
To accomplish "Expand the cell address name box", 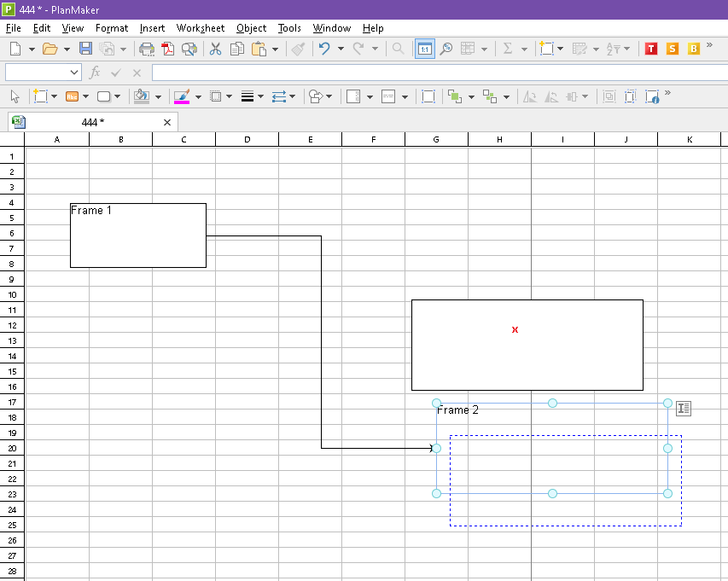I will pos(74,73).
